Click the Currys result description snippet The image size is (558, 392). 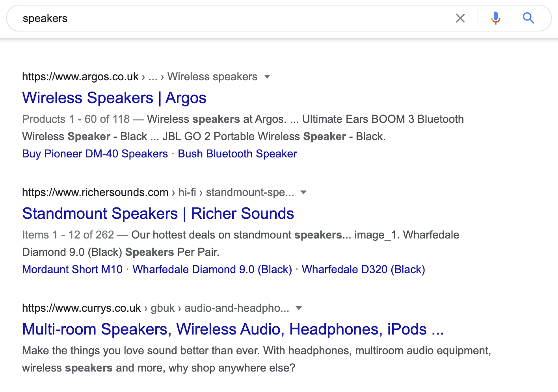(x=256, y=359)
